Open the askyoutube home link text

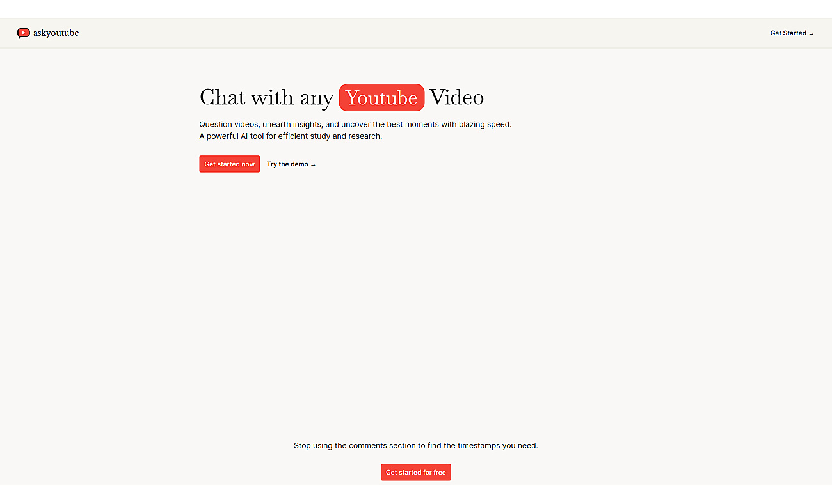(56, 33)
